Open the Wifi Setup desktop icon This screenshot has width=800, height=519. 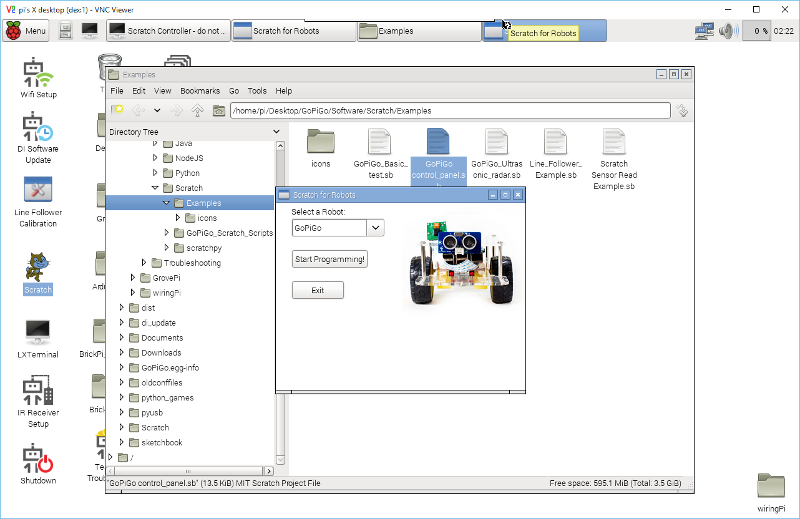(x=38, y=78)
